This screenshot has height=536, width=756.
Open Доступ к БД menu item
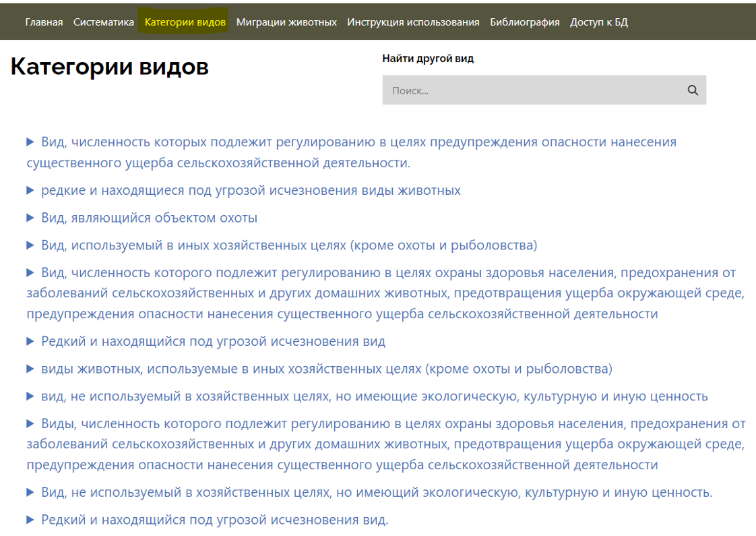(599, 22)
